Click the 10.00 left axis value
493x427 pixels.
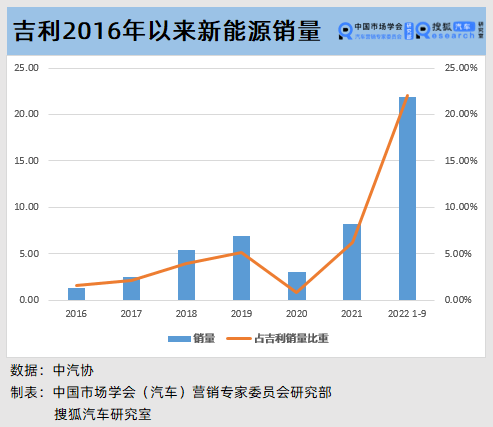(26, 207)
